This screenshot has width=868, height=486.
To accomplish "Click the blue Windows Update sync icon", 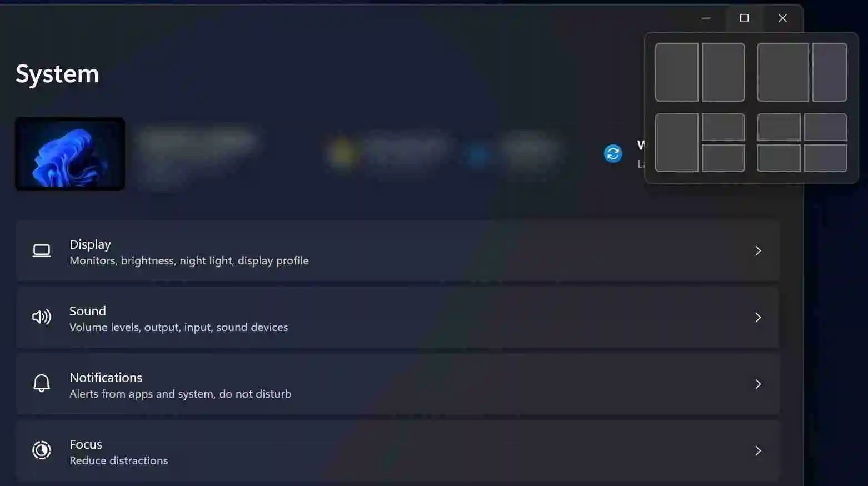I will click(x=613, y=153).
